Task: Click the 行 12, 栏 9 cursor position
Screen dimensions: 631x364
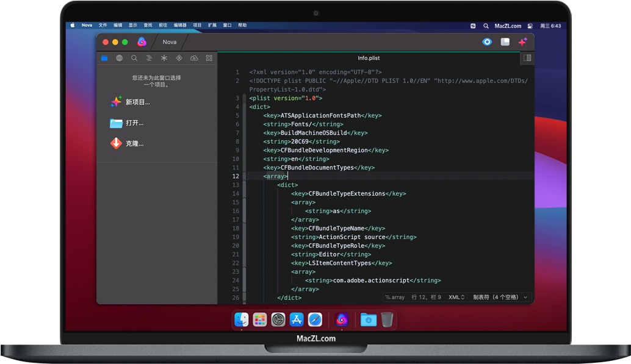Action: click(x=426, y=297)
